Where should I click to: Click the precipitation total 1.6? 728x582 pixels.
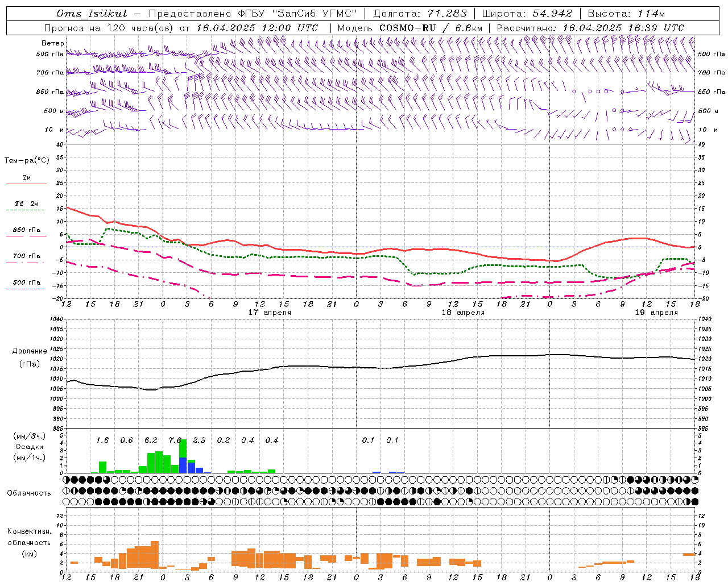click(102, 440)
